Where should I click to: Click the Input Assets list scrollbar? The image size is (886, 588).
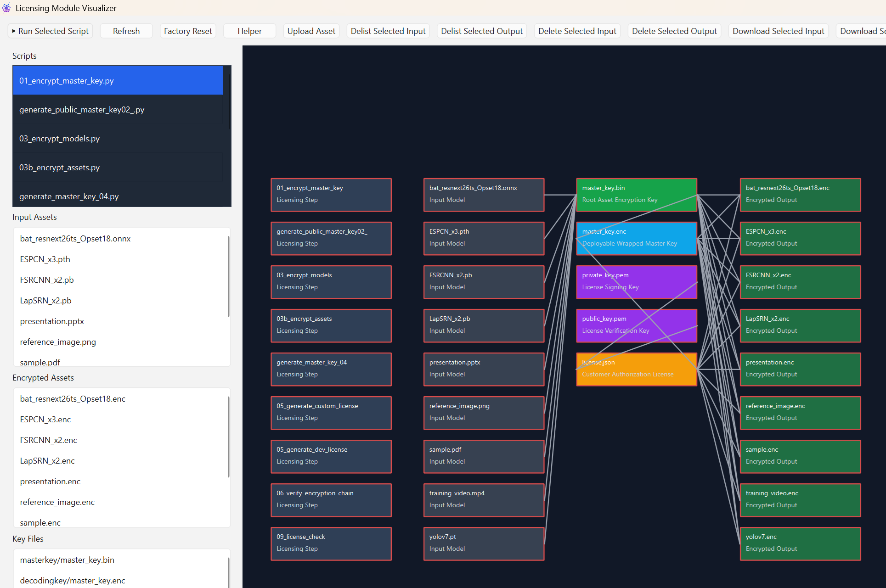[229, 276]
